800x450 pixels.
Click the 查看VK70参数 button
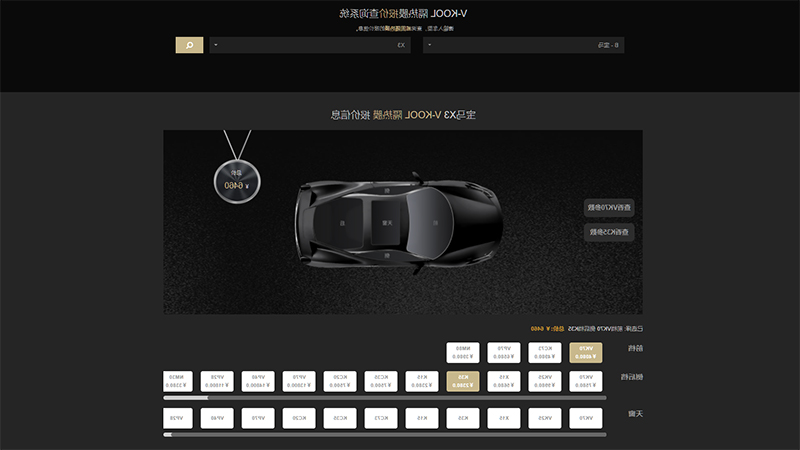(x=609, y=208)
